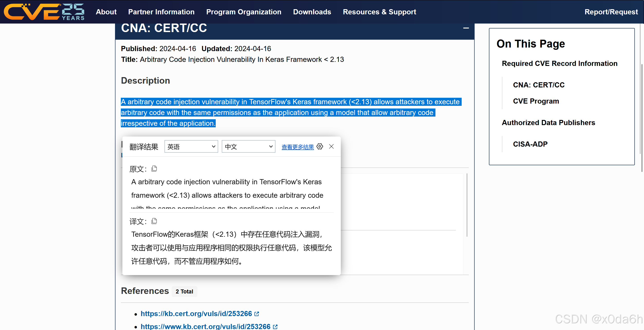Click external link icon beside kb.cert.org link

click(257, 314)
